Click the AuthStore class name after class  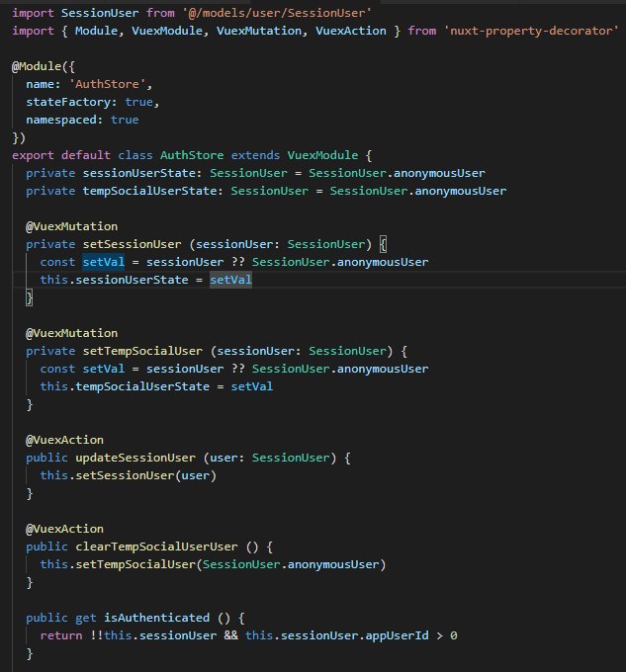point(192,155)
